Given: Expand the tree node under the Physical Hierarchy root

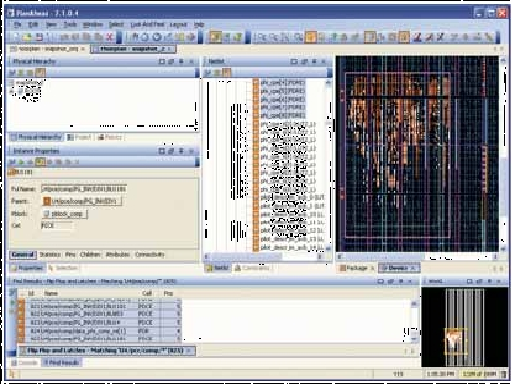Looking at the screenshot, I should (12, 91).
